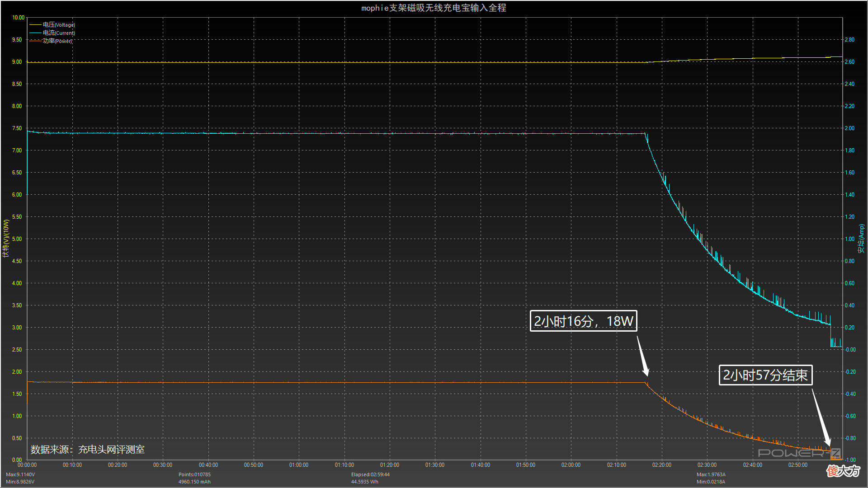Select the 9.00 left axis tick
The height and width of the screenshot is (488, 868).
tap(17, 62)
